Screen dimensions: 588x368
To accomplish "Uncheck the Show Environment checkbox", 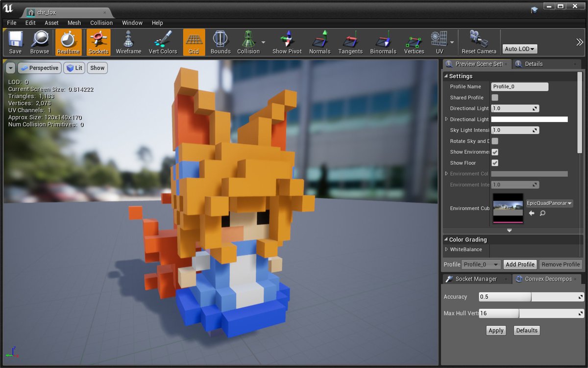I will [495, 152].
